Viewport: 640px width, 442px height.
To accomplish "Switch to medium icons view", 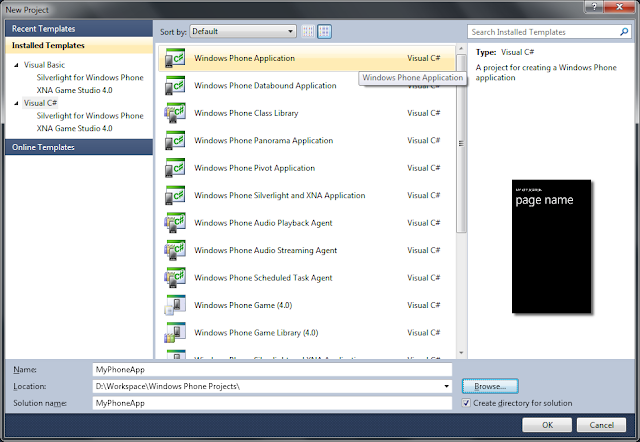I will [x=324, y=31].
